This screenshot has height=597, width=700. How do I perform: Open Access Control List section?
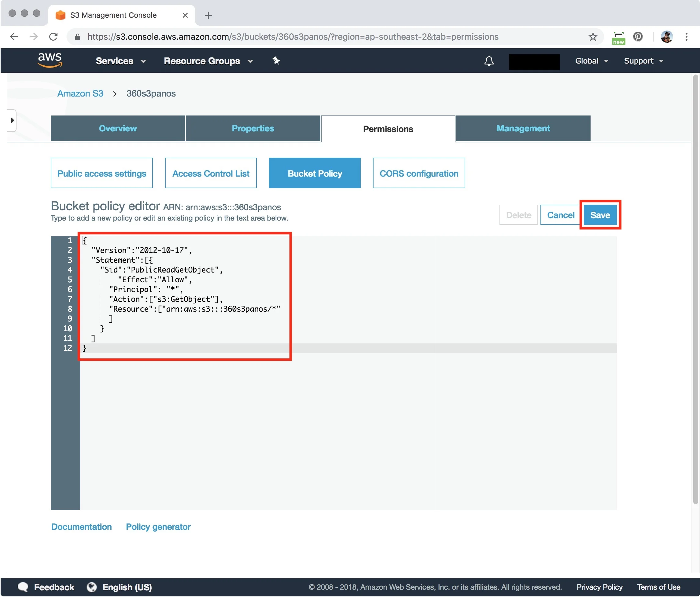(x=211, y=173)
